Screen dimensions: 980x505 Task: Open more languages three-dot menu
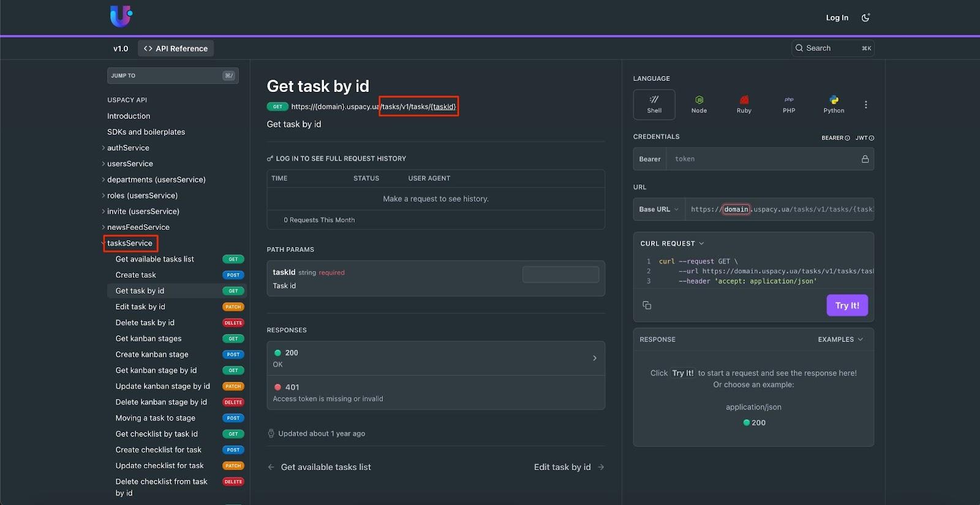[x=865, y=105]
